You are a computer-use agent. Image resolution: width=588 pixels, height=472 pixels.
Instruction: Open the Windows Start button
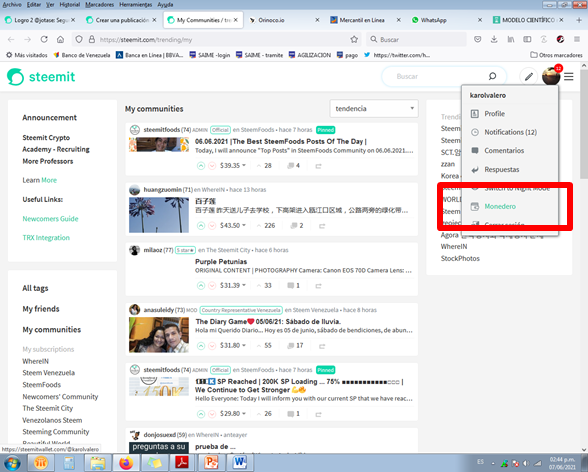[12, 463]
